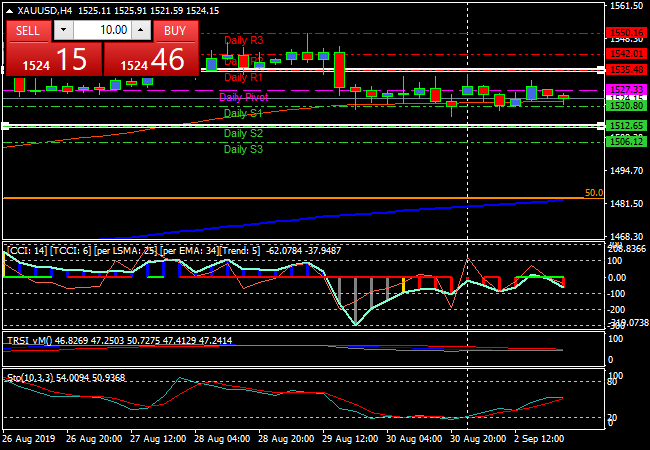The image size is (650, 450).
Task: Select the Daily S3 level label
Action: coord(243,150)
